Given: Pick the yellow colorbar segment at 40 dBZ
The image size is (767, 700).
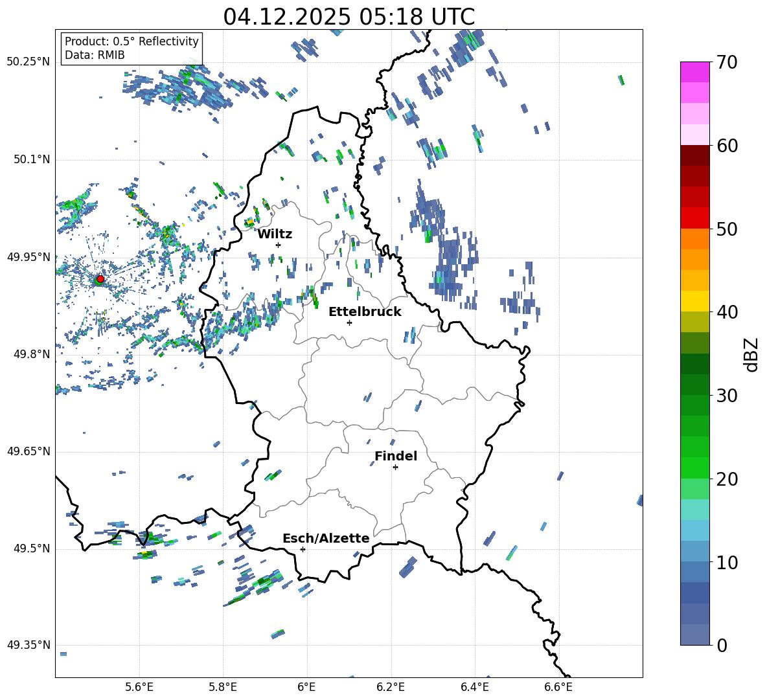Looking at the screenshot, I should [x=695, y=301].
